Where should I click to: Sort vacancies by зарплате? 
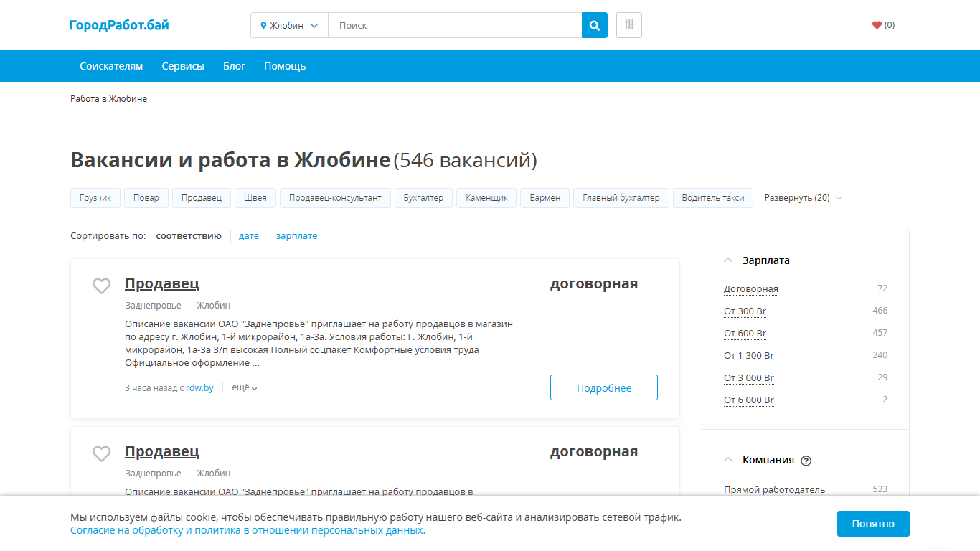coord(296,235)
